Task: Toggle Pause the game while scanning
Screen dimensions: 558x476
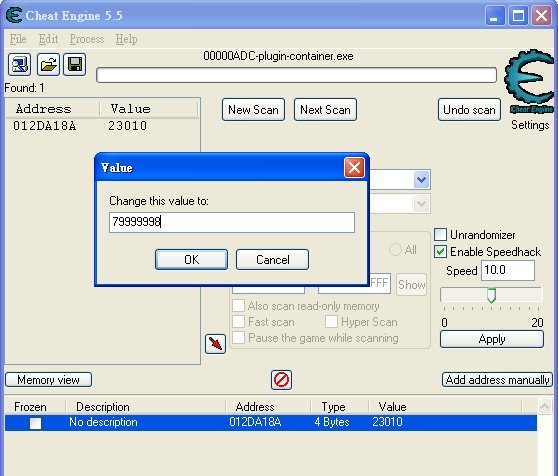Action: click(x=238, y=337)
